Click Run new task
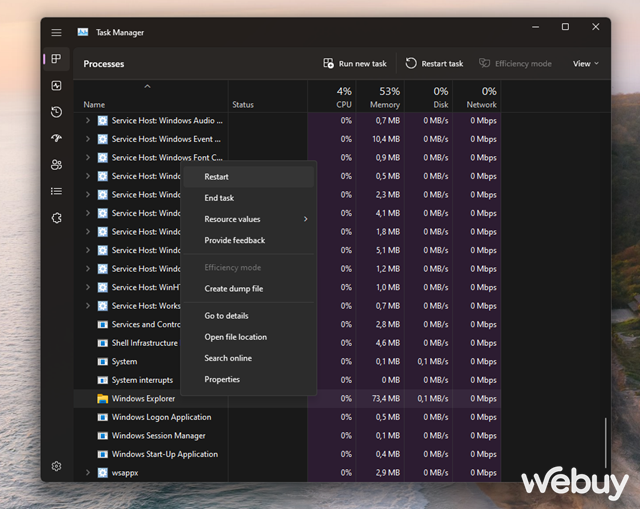Screen dimensions: 640x509 [x=355, y=63]
